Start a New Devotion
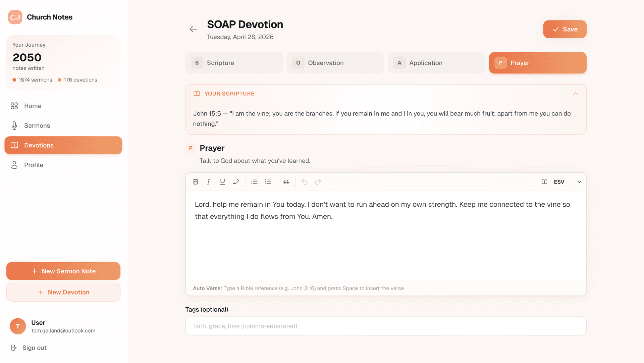 pyautogui.click(x=63, y=292)
